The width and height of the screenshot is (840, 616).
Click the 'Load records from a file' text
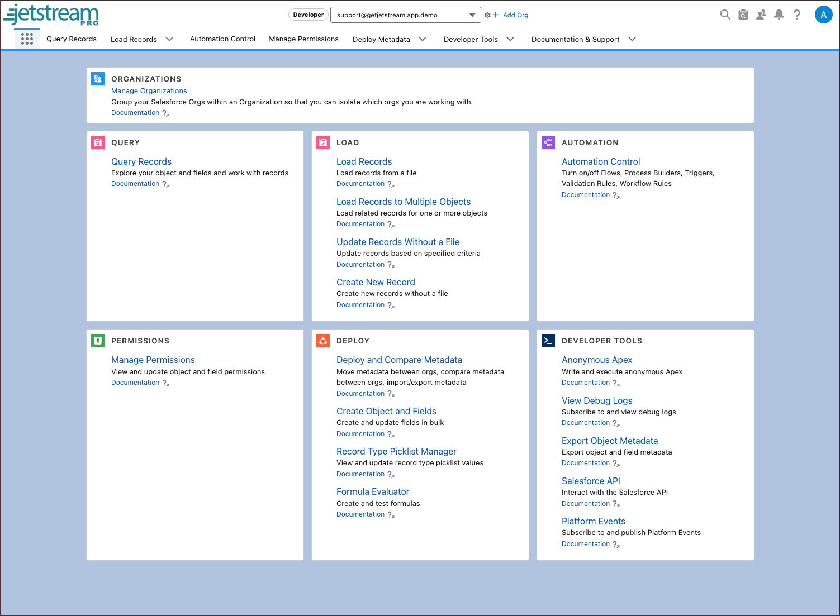(x=376, y=173)
